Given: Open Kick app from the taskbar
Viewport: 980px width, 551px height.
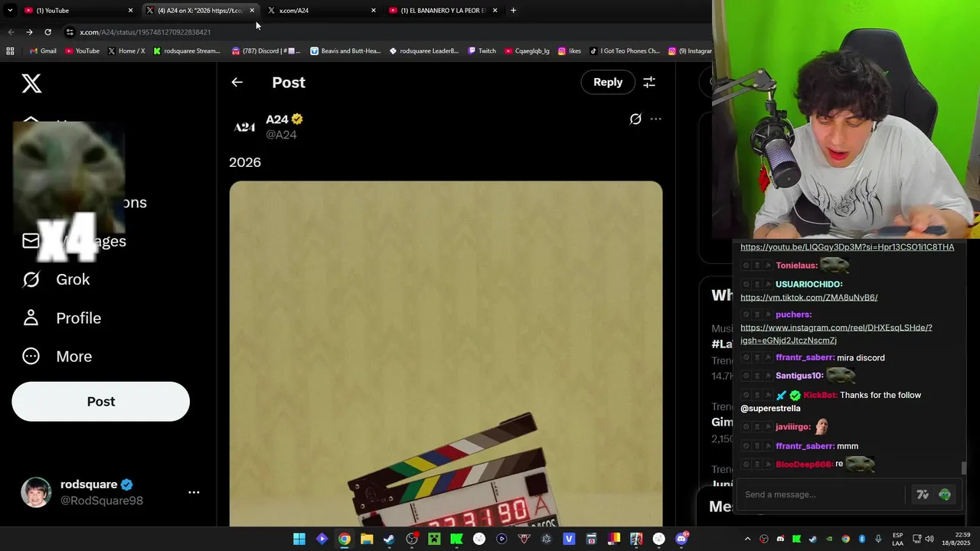Looking at the screenshot, I should 456,539.
